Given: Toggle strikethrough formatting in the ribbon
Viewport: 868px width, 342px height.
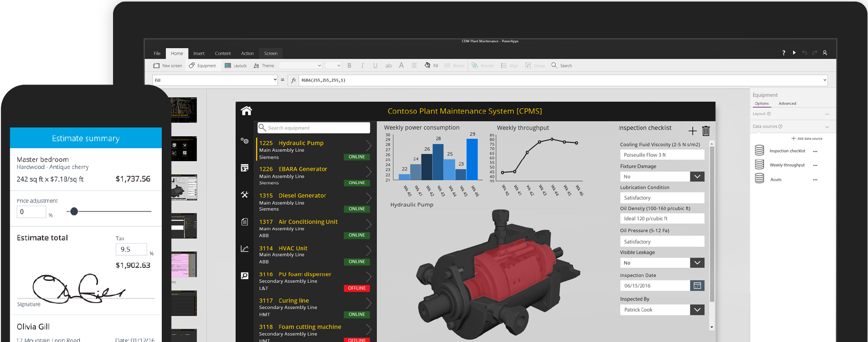Looking at the screenshot, I should [x=388, y=66].
